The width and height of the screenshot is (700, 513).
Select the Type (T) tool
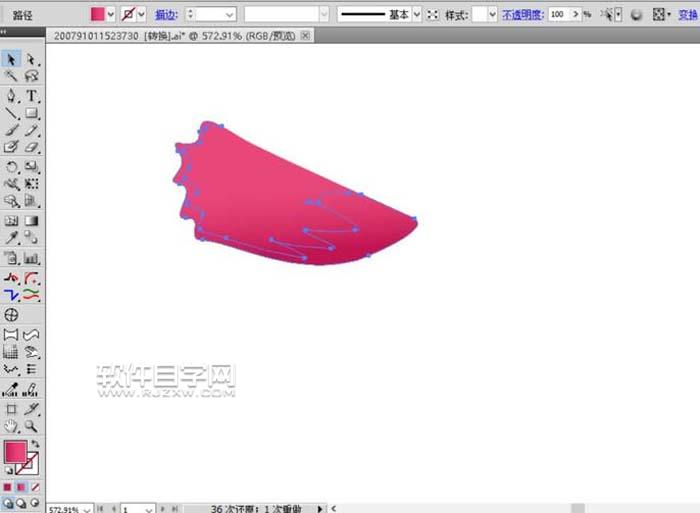[32, 96]
